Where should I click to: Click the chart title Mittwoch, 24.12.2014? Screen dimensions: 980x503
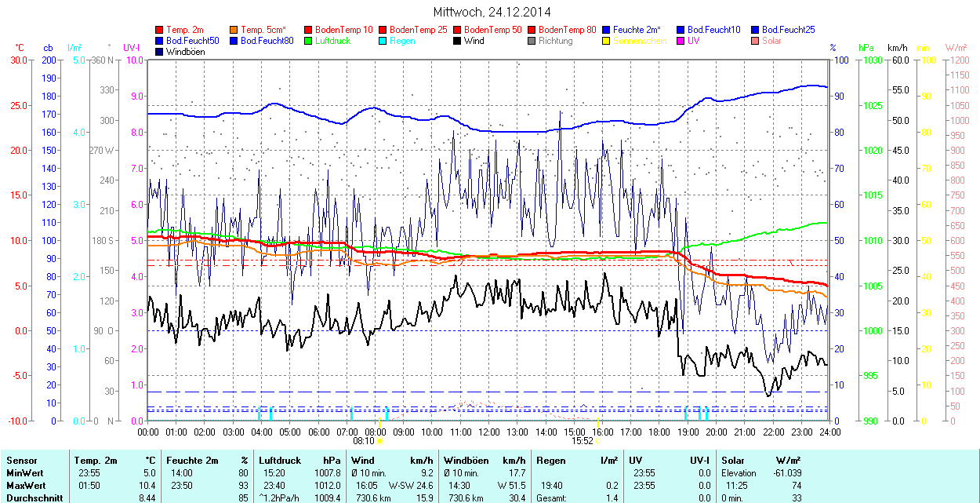492,12
